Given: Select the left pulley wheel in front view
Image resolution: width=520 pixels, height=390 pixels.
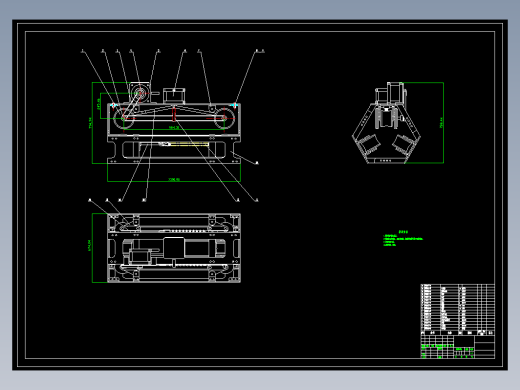Looking at the screenshot, I should tap(123, 118).
